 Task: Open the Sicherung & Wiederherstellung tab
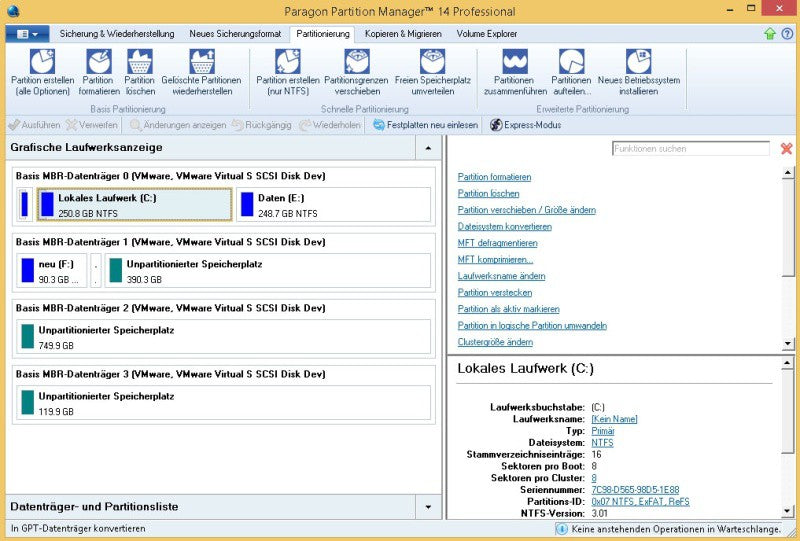(x=117, y=34)
